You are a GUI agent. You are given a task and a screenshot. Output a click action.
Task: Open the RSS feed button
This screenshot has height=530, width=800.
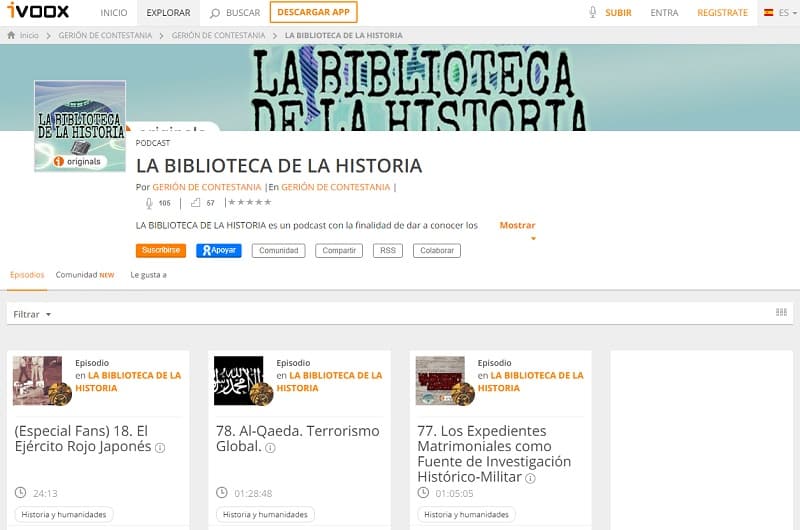pos(388,250)
